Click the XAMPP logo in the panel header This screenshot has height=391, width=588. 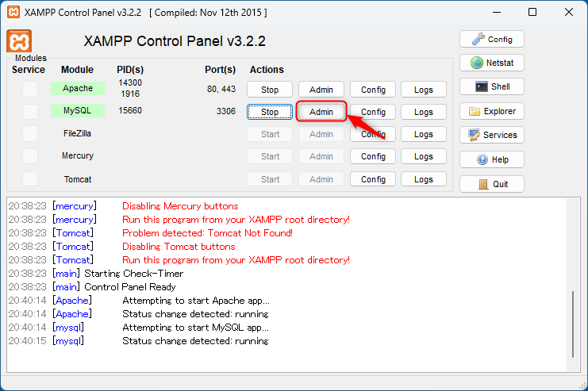pyautogui.click(x=19, y=41)
